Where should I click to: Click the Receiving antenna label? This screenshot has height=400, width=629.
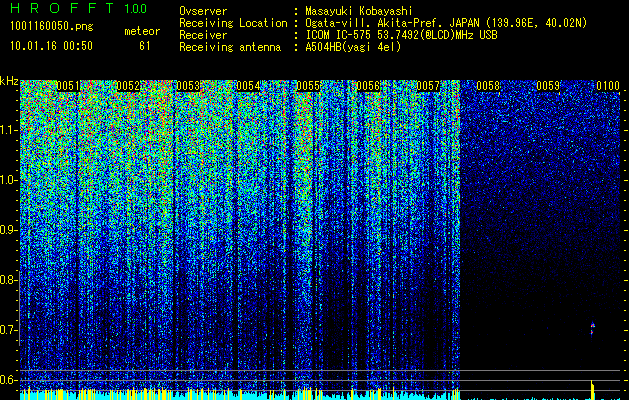(x=230, y=47)
